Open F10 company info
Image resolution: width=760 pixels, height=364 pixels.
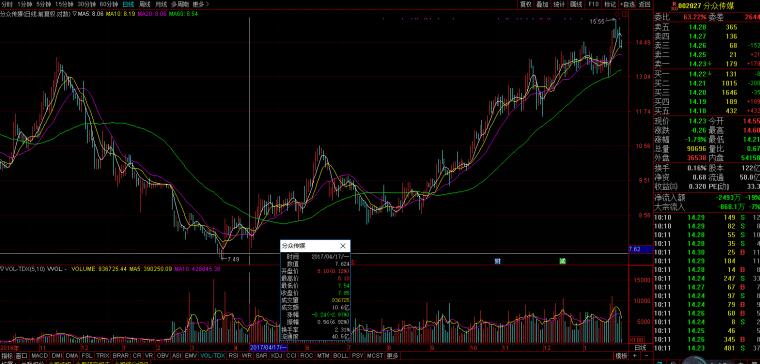(593, 4)
